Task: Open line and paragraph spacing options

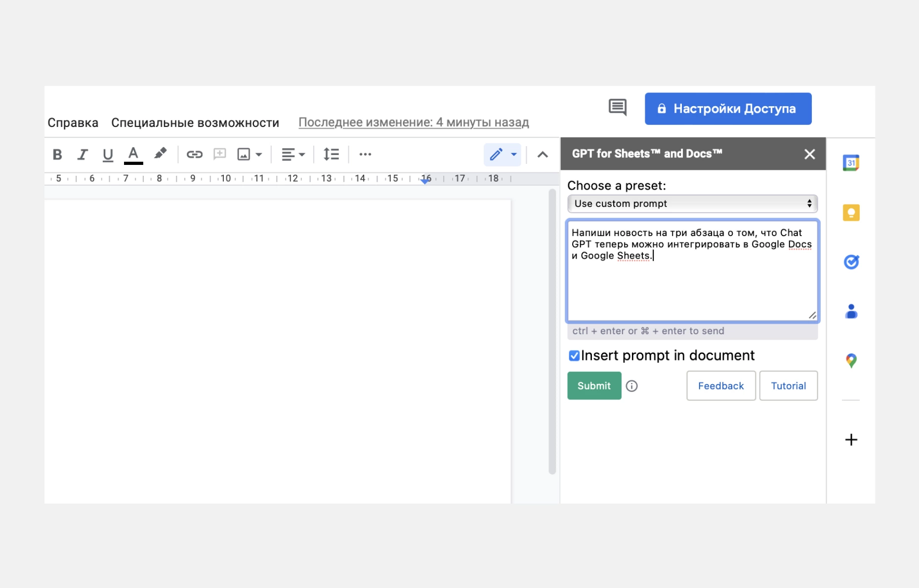Action: pos(331,155)
